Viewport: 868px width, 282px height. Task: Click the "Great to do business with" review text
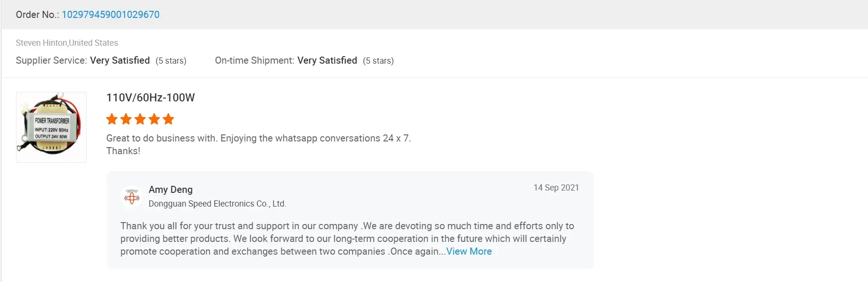(x=258, y=138)
